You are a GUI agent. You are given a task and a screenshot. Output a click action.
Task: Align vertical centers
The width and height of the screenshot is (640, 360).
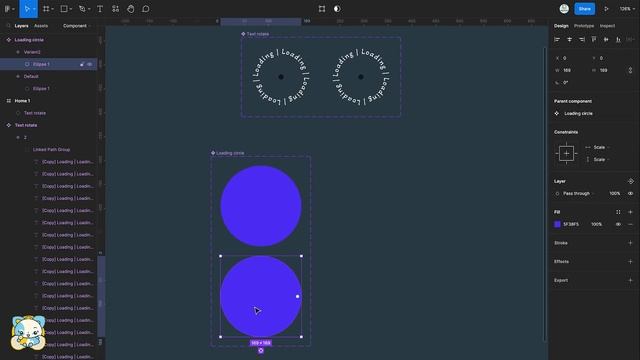(606, 40)
